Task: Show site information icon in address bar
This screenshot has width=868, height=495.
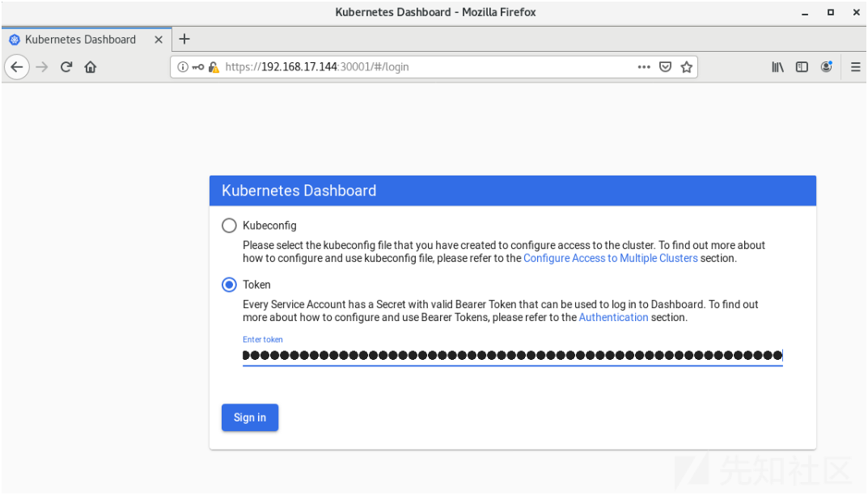Action: pyautogui.click(x=183, y=67)
